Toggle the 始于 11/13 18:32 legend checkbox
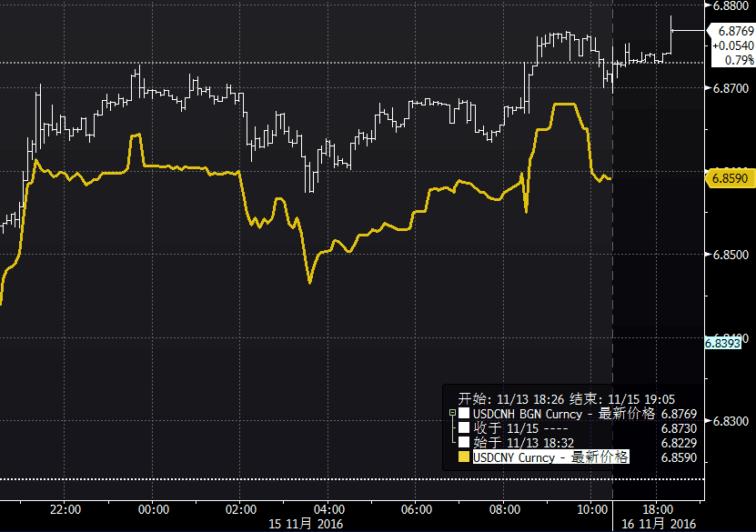This screenshot has height=532, width=756. click(464, 443)
